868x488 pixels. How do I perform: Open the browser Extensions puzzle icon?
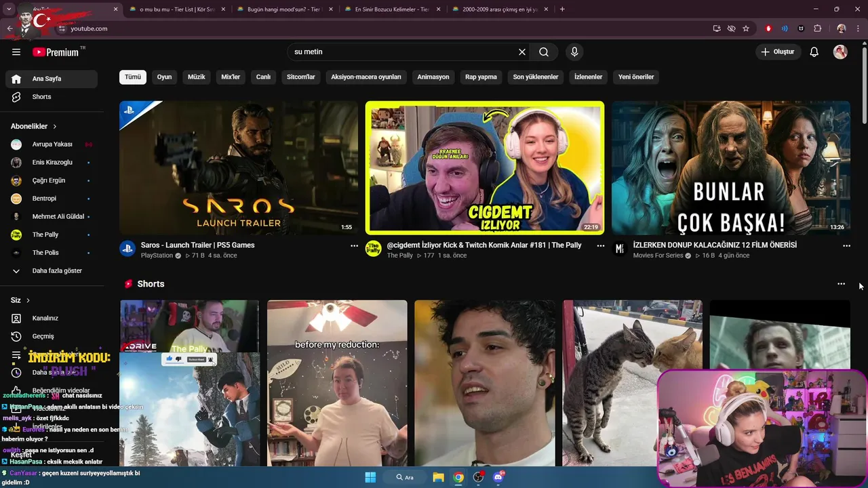[x=817, y=28]
